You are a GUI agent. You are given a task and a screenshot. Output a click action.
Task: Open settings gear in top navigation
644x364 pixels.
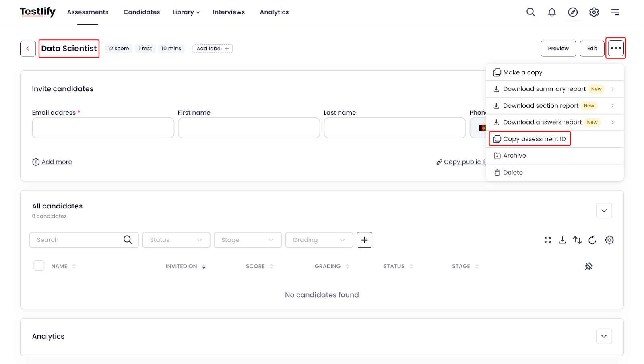click(594, 12)
